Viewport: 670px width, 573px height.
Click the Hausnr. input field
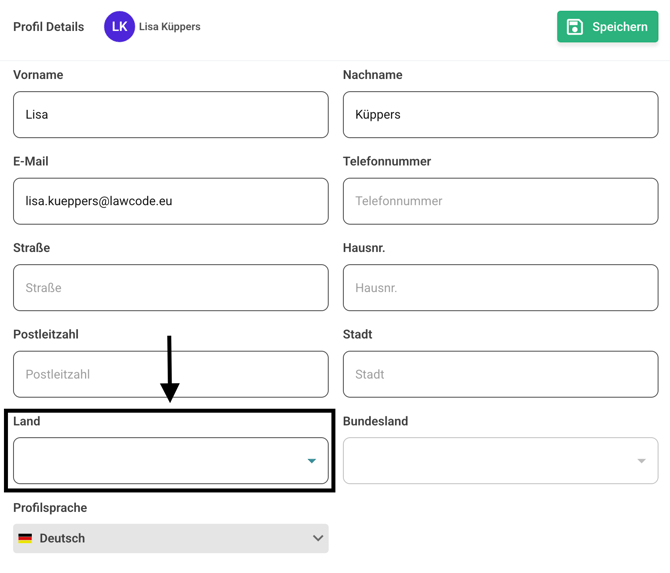(500, 288)
